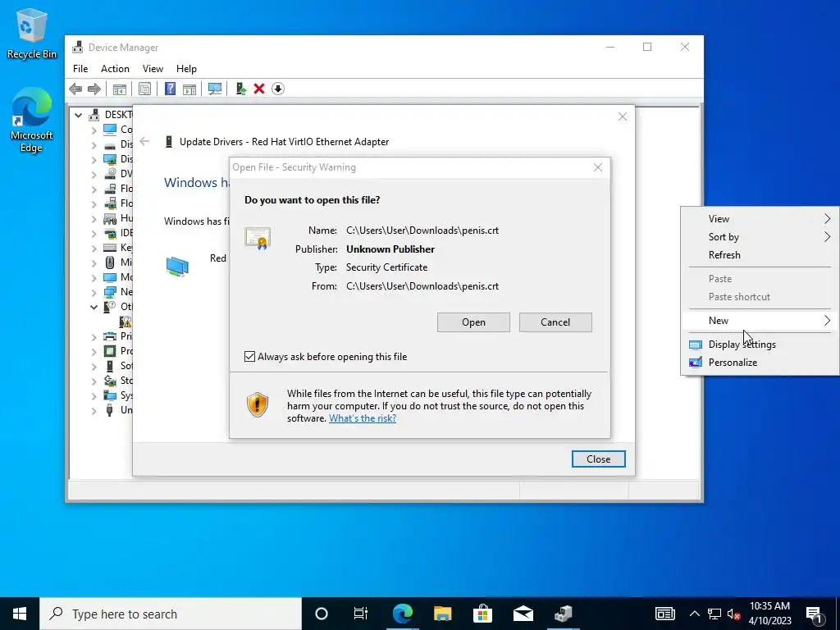Click Cancel in the Security Warning dialog
The width and height of the screenshot is (840, 630).
(x=555, y=322)
